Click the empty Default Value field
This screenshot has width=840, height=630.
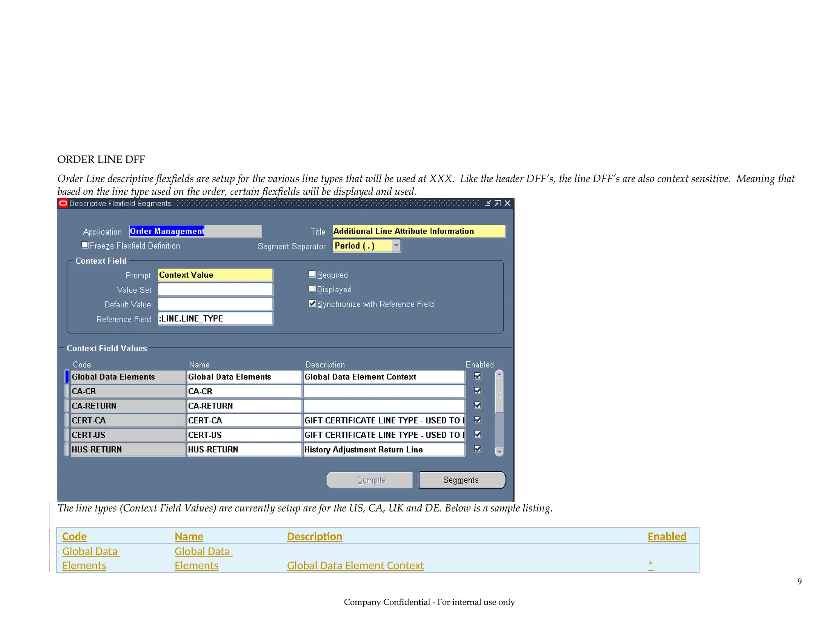[x=215, y=304]
